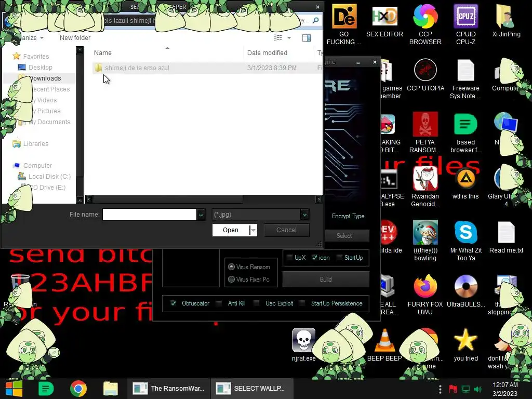The height and width of the screenshot is (399, 532).
Task: Toggle the preview pane icon
Action: coord(307,37)
